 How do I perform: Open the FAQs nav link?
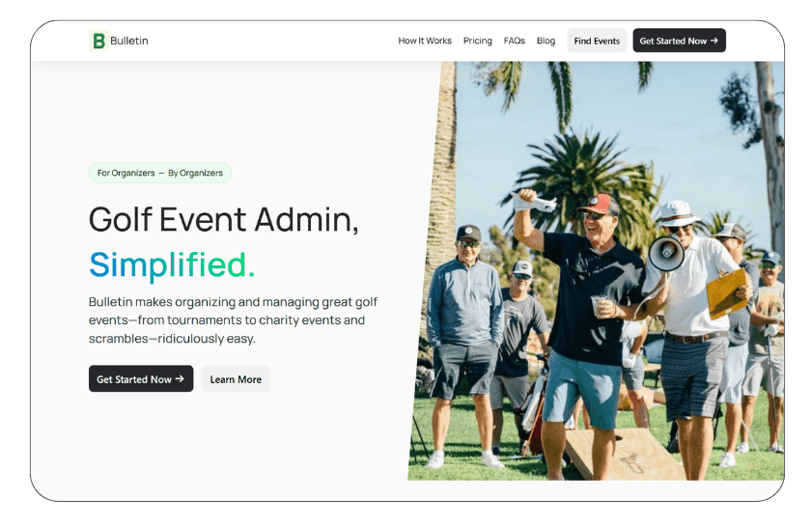click(515, 41)
